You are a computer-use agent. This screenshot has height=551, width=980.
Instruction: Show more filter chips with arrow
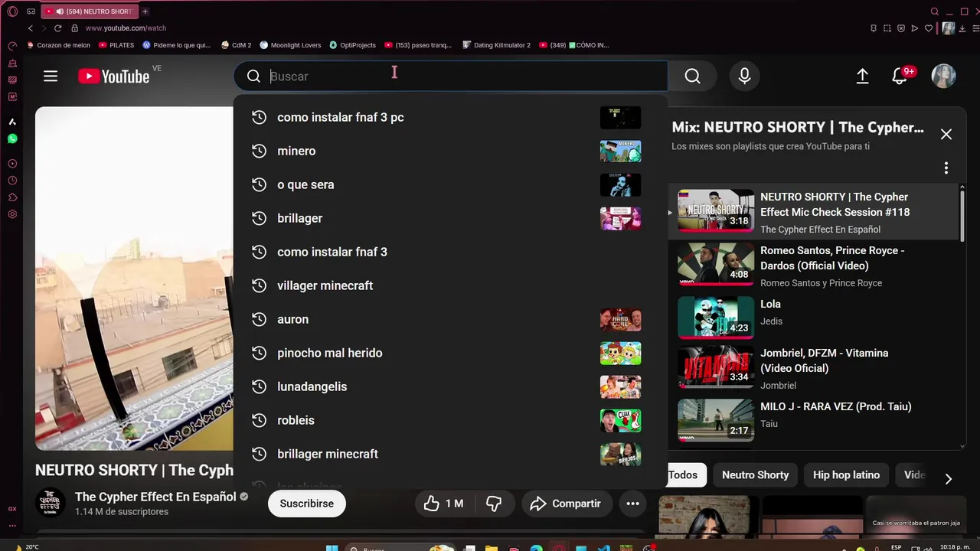click(948, 479)
